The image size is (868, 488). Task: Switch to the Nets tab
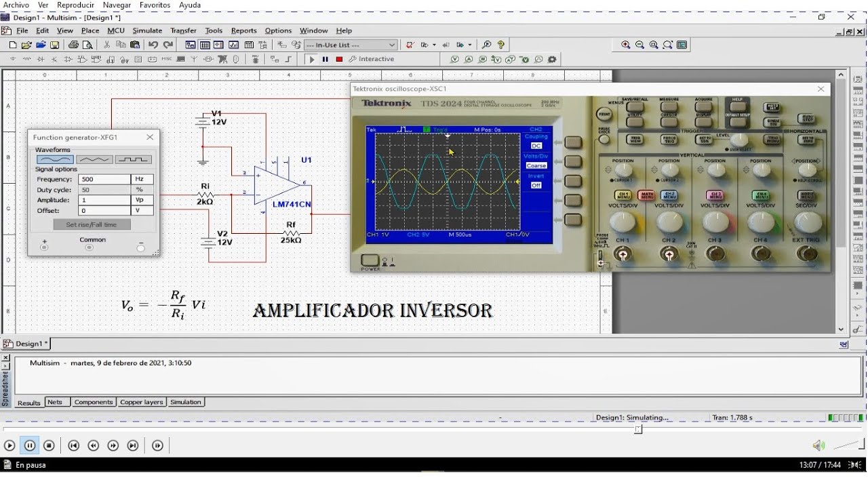click(56, 402)
